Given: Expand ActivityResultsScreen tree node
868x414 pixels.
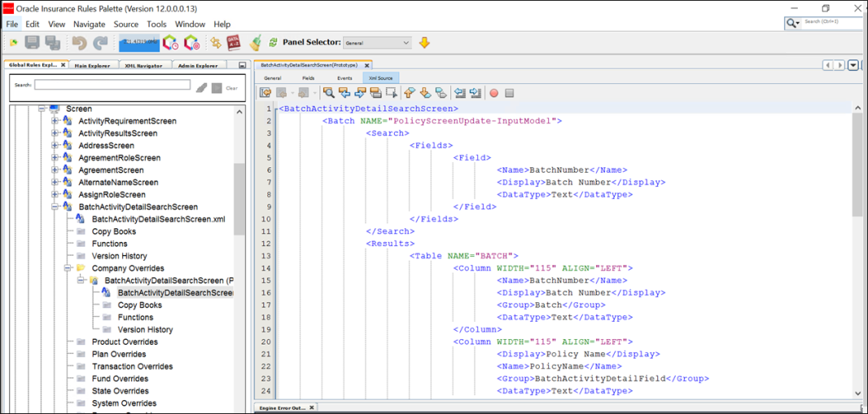Looking at the screenshot, I should click(55, 133).
